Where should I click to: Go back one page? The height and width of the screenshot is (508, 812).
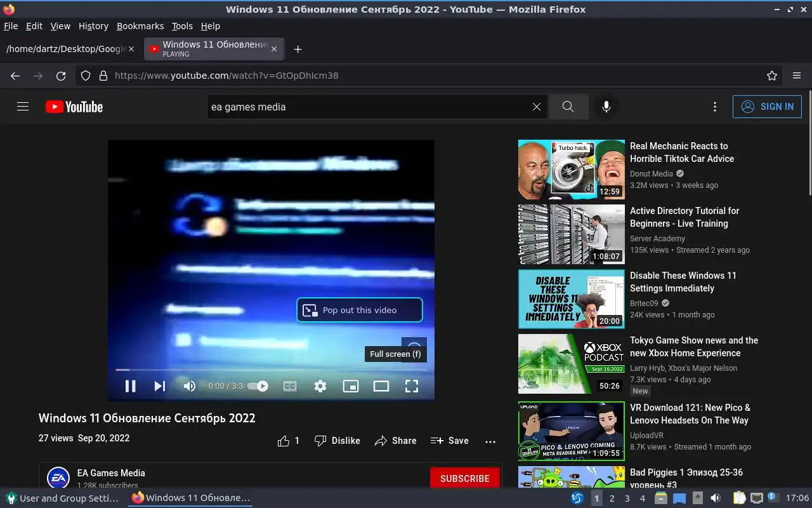(x=15, y=76)
